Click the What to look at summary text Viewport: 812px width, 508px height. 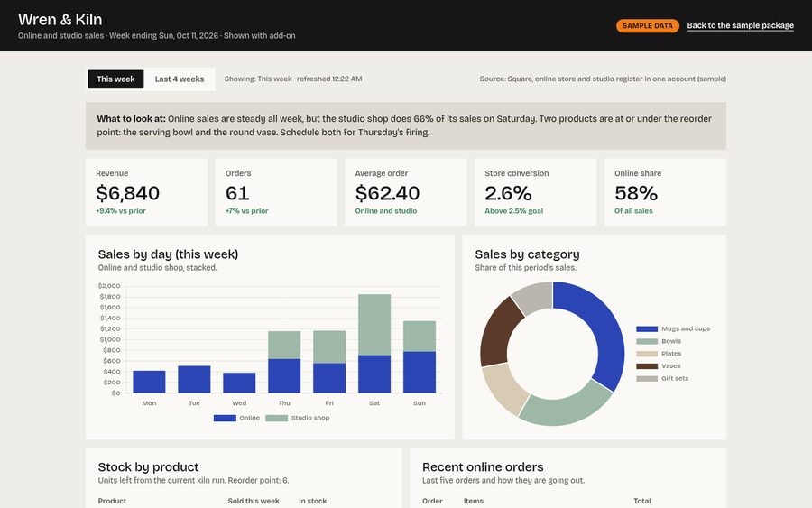pyautogui.click(x=405, y=125)
